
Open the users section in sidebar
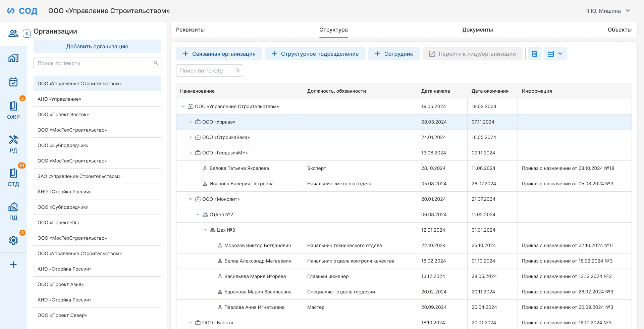tap(13, 34)
